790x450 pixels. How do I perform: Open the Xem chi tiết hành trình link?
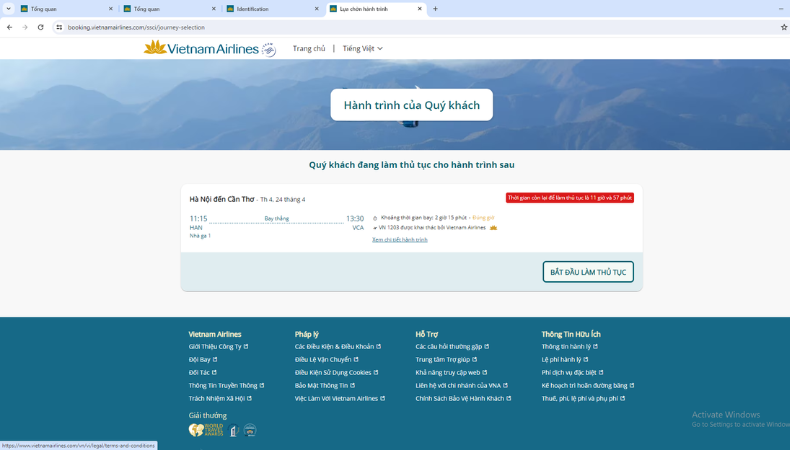click(x=399, y=240)
